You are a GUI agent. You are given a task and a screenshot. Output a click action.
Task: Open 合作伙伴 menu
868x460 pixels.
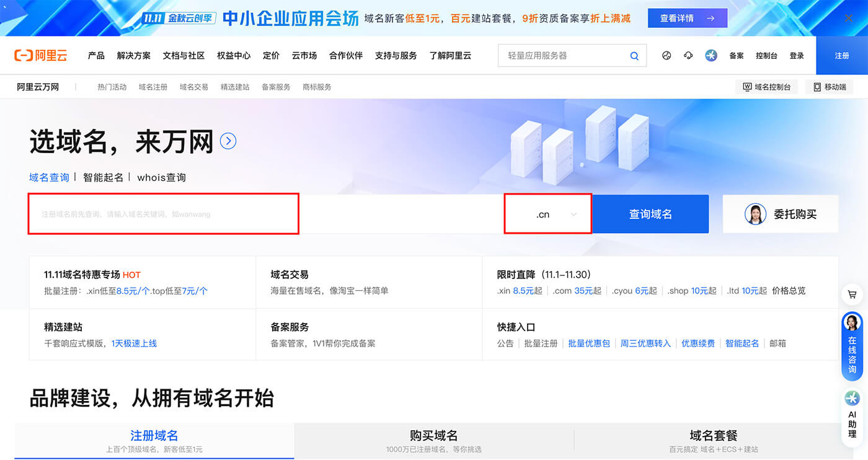pyautogui.click(x=346, y=56)
